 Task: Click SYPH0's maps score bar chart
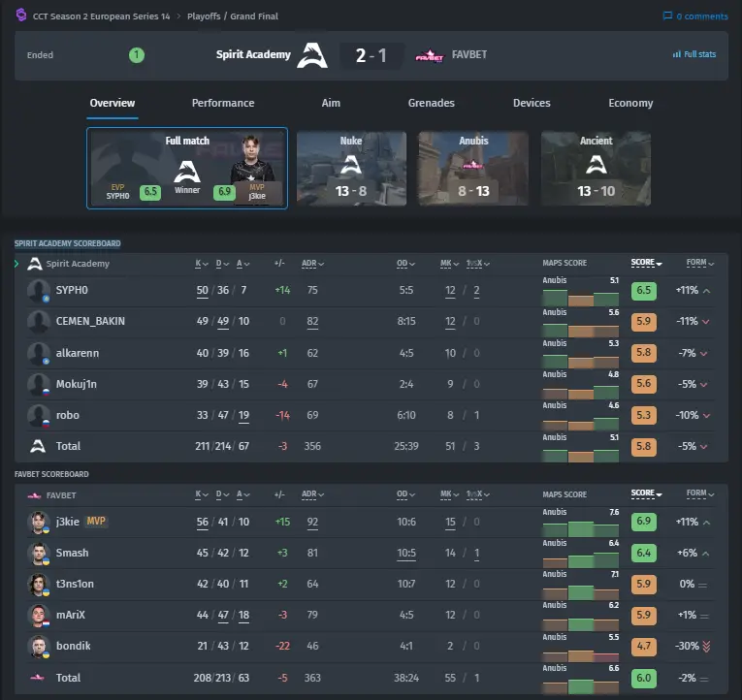tap(581, 298)
